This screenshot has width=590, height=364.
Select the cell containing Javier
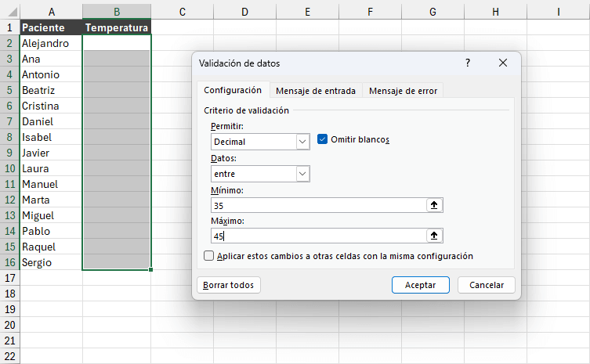tap(52, 153)
